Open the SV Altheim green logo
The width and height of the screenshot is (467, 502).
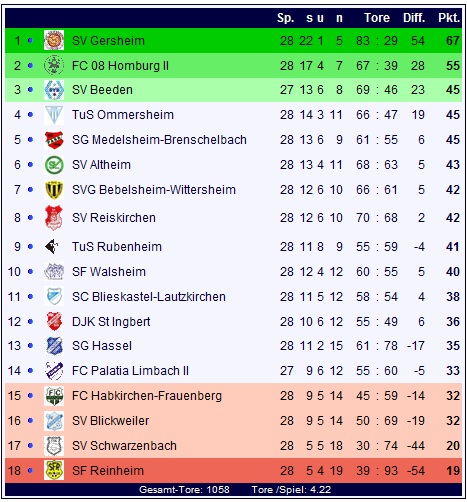54,165
